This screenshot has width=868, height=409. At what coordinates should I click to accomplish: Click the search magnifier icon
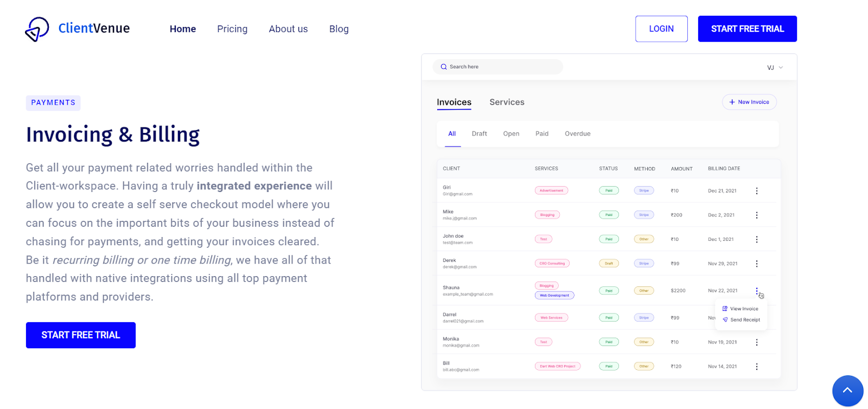click(444, 67)
